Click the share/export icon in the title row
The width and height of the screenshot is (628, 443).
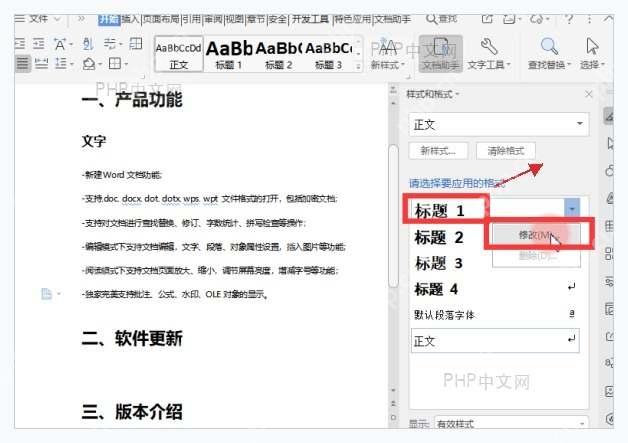click(x=487, y=19)
